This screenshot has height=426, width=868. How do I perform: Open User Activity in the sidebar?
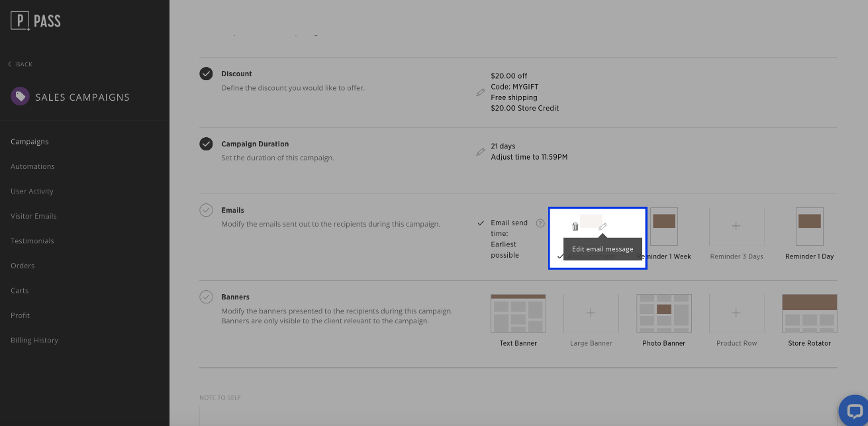(x=32, y=191)
